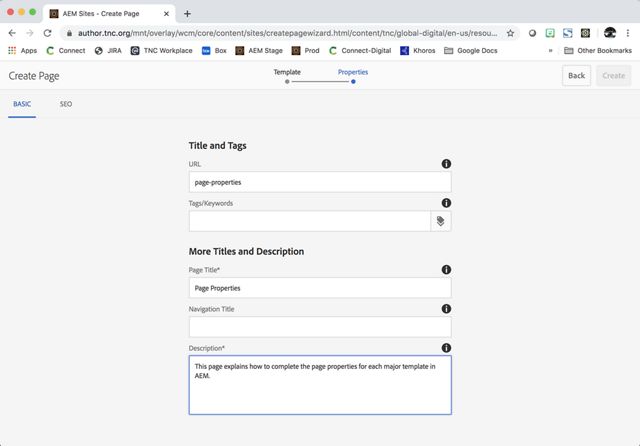Bookmark this page with the star icon
This screenshot has height=446, width=640.
[510, 32]
